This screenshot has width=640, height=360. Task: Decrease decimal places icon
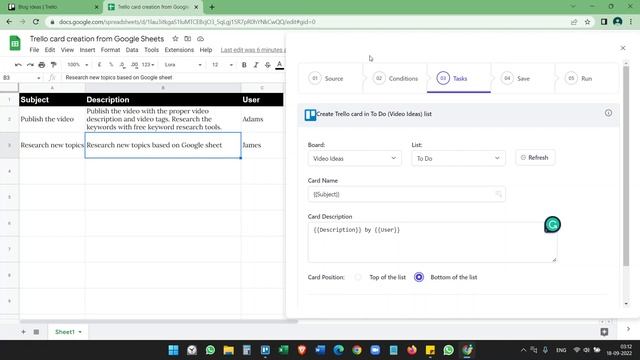point(122,65)
